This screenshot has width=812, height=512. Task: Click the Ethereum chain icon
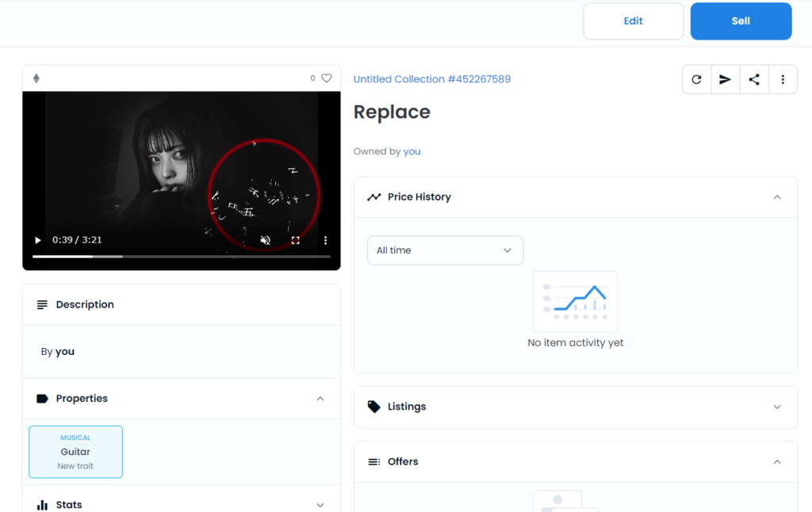coord(36,78)
